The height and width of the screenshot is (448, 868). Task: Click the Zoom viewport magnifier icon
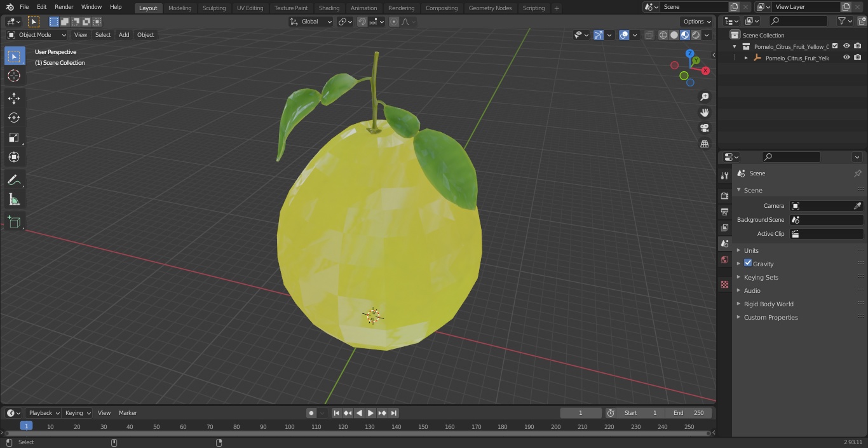click(705, 97)
